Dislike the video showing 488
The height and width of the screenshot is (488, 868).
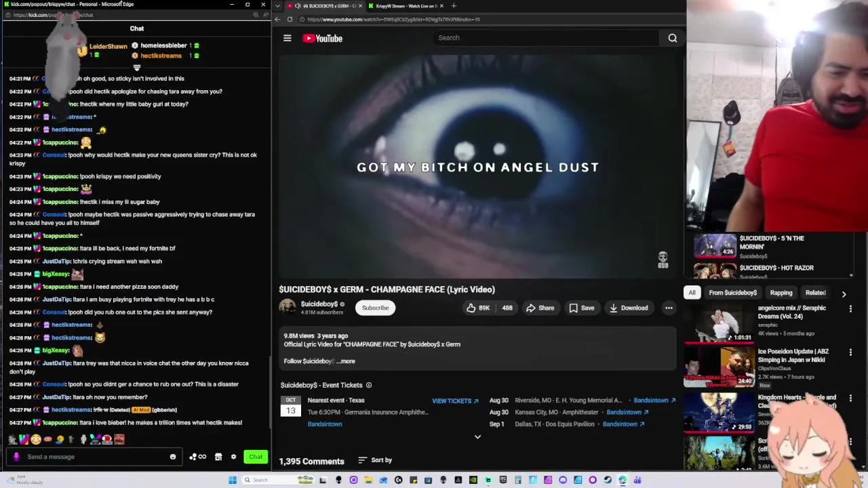507,308
